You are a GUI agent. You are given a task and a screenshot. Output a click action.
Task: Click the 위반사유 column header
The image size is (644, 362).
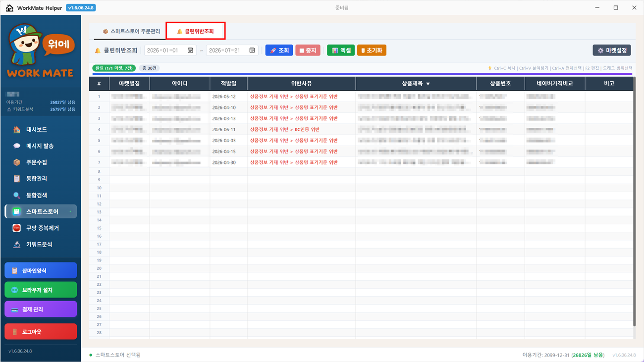[x=301, y=84]
